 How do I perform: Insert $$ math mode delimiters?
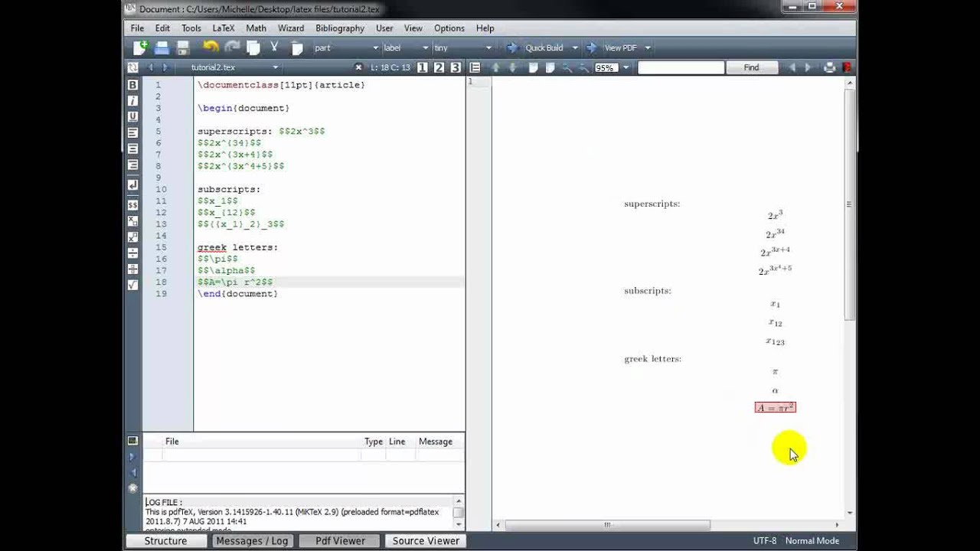pyautogui.click(x=132, y=205)
